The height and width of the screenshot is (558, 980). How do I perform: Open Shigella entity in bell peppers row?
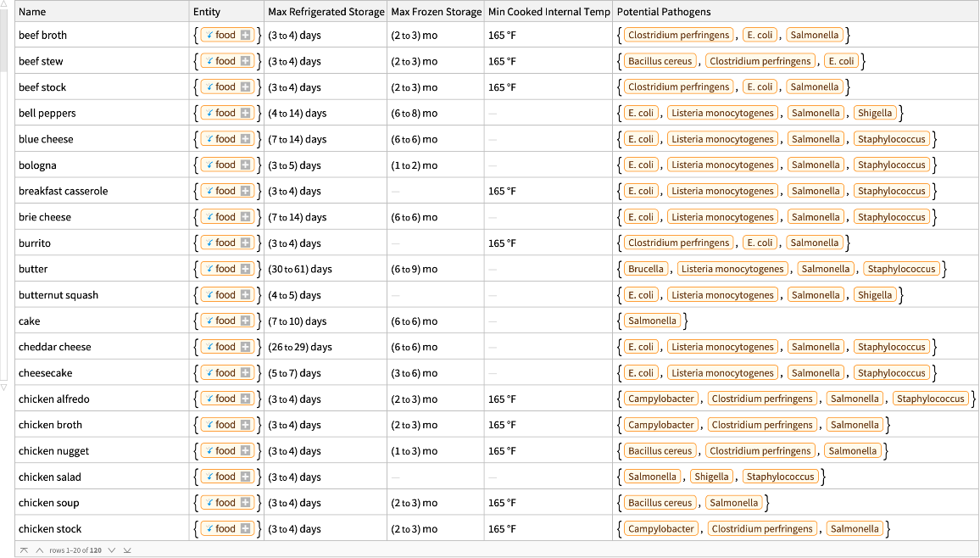[875, 113]
